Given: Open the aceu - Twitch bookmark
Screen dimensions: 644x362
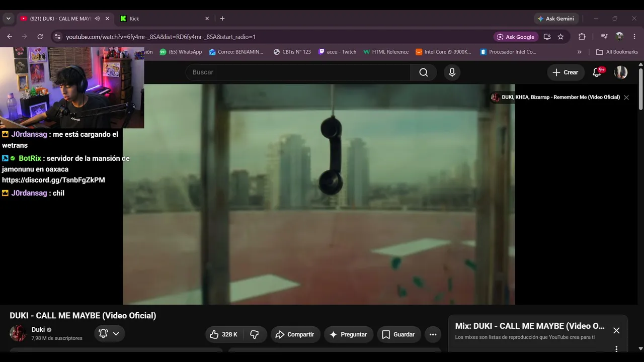Looking at the screenshot, I should click(337, 52).
